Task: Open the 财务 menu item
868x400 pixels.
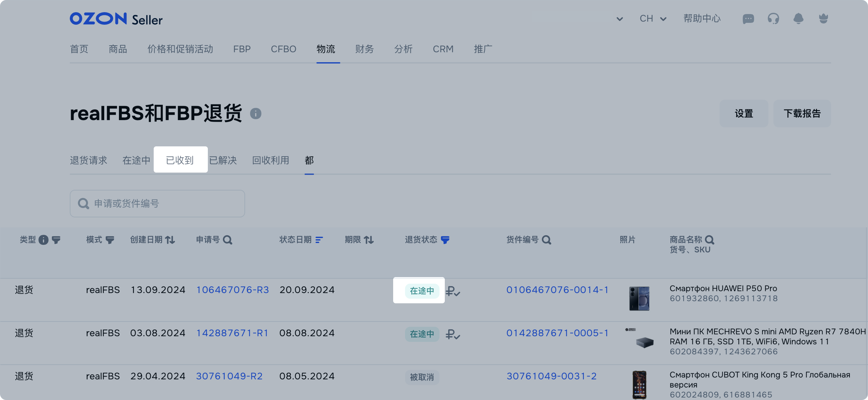Action: point(364,49)
